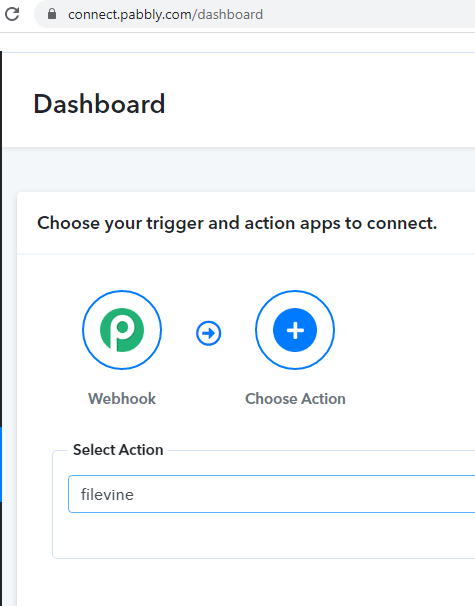Click the connect.pabbly.com address bar URL

165,15
